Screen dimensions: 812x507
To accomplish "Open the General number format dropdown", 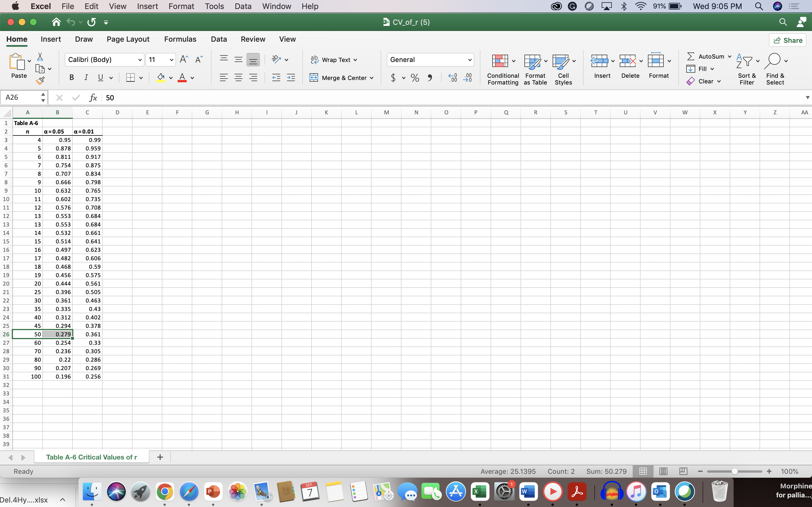I will pos(469,60).
